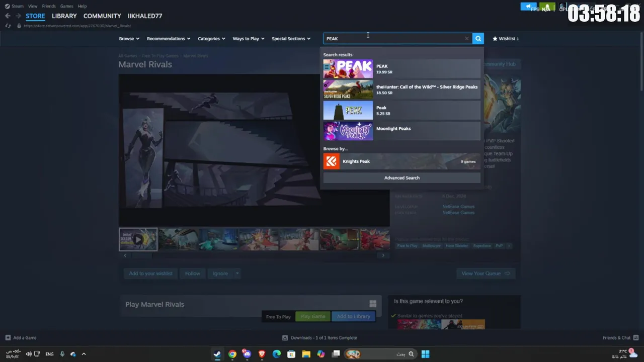The width and height of the screenshot is (644, 362).
Task: Open File Explorer from the taskbar
Action: tap(306, 354)
